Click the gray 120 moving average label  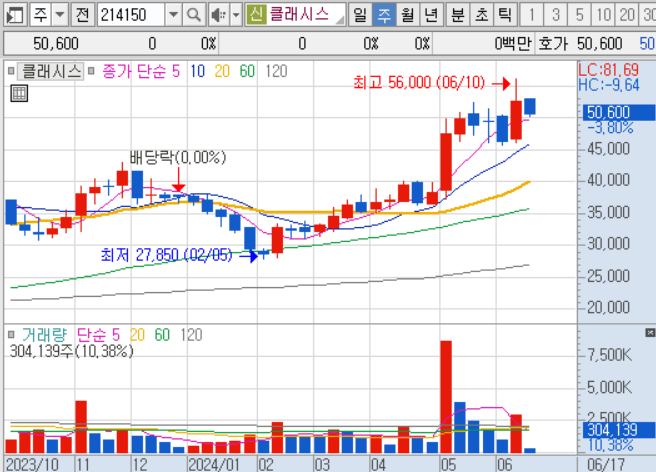click(x=276, y=72)
